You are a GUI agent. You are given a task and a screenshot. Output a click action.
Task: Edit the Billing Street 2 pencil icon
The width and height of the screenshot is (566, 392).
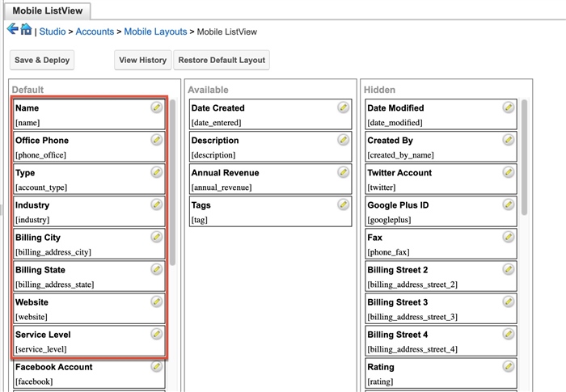(x=509, y=269)
